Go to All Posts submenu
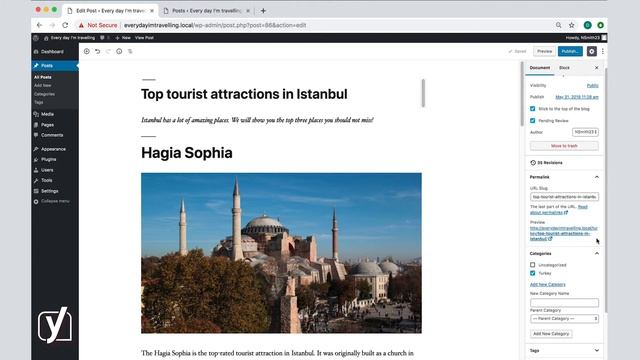This screenshot has height=360, width=640. tap(43, 77)
